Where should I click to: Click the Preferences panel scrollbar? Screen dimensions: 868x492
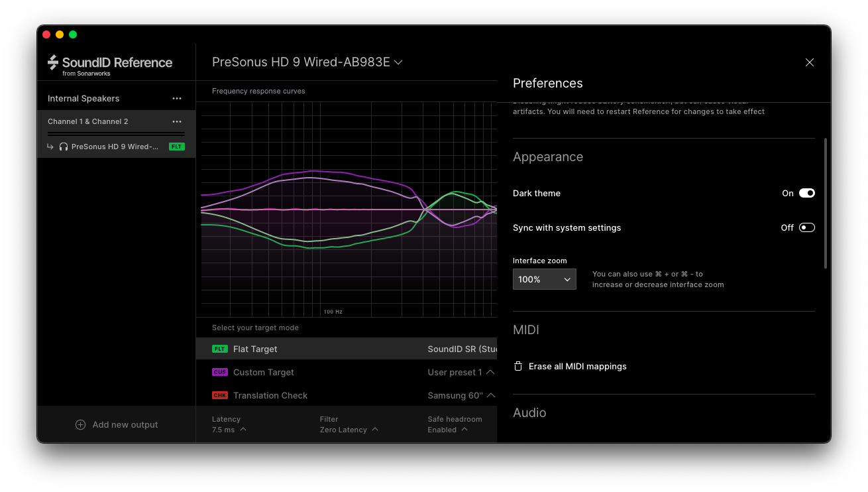point(826,203)
